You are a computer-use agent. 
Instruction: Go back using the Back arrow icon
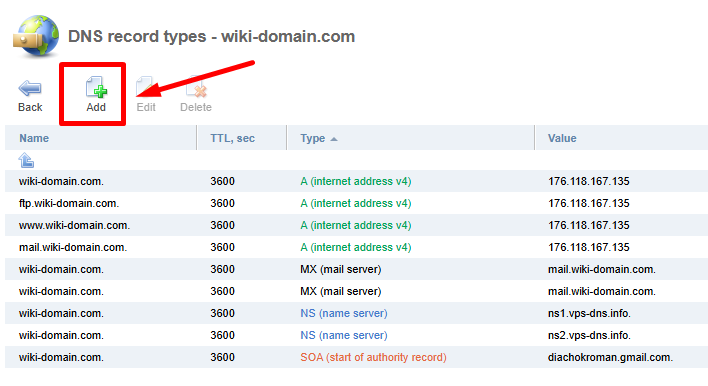point(30,88)
